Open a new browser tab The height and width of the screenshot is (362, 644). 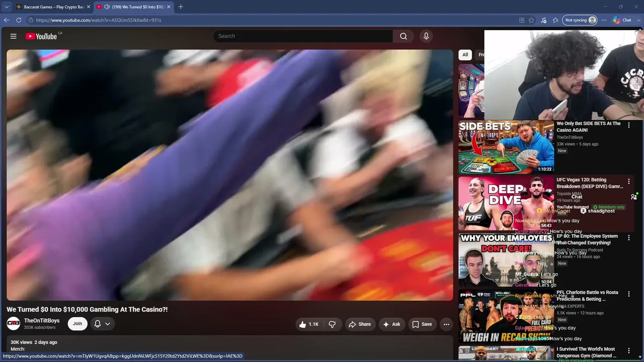[x=181, y=7]
